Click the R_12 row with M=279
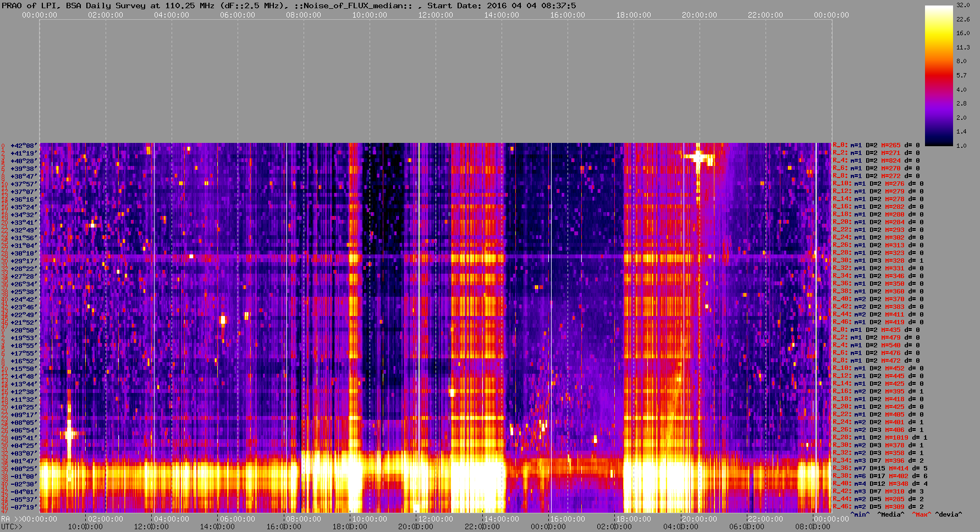This screenshot has width=980, height=532. coord(878,192)
